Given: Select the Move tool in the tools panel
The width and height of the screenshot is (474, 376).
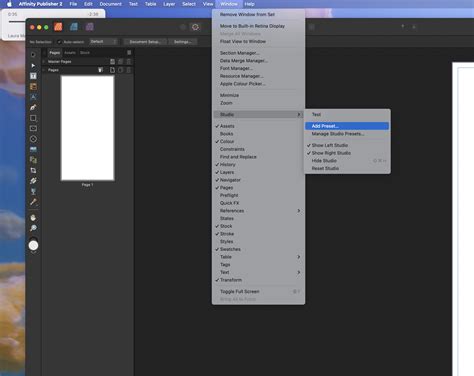Looking at the screenshot, I should [x=33, y=54].
